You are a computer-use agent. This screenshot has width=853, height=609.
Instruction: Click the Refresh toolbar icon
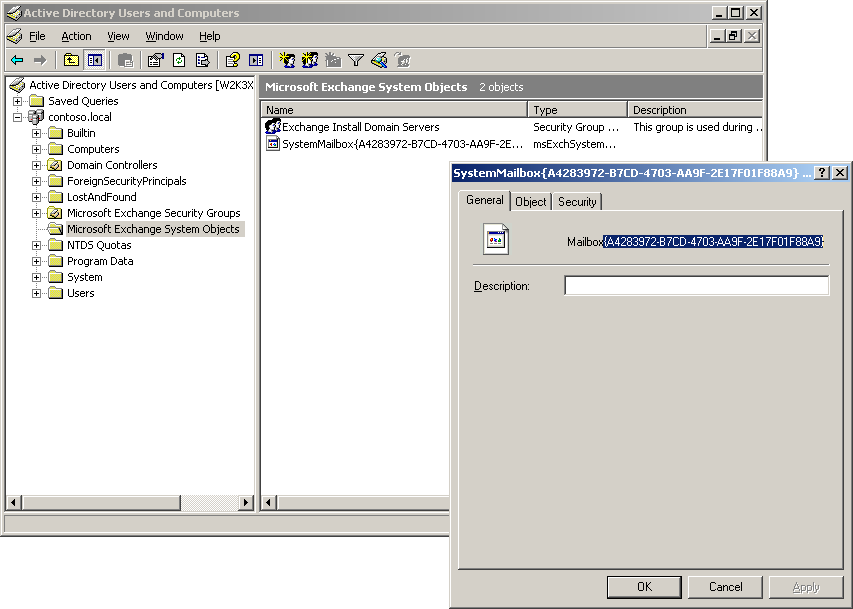[179, 60]
